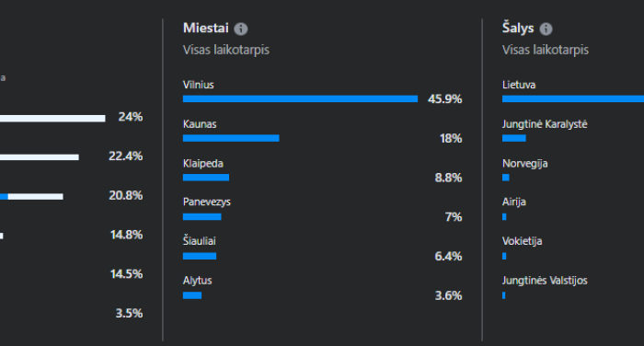Select the Kaunas city bar
The width and height of the screenshot is (644, 346).
(x=231, y=138)
